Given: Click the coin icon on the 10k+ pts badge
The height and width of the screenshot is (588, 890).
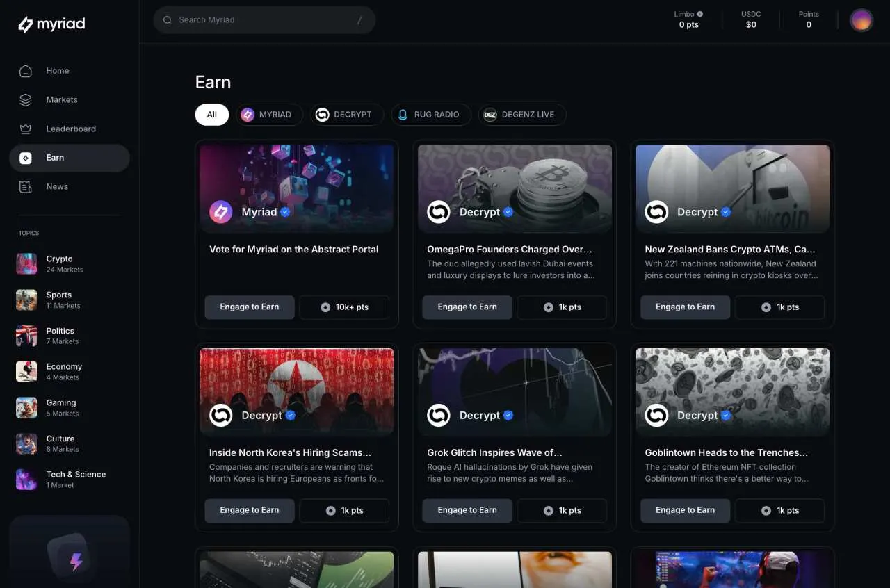Looking at the screenshot, I should tap(325, 307).
